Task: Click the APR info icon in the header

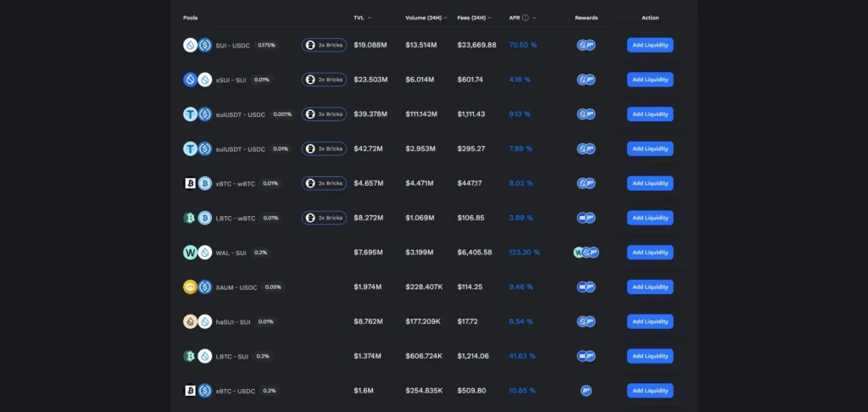Action: 526,18
